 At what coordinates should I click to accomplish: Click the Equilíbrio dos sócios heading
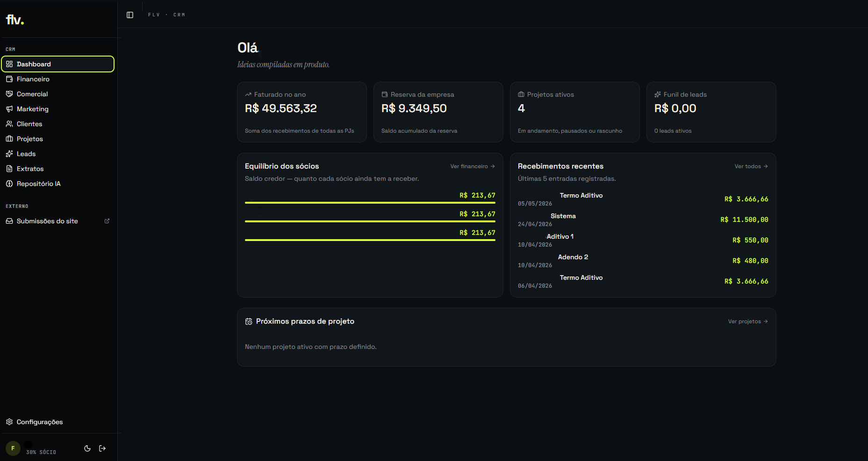[282, 166]
